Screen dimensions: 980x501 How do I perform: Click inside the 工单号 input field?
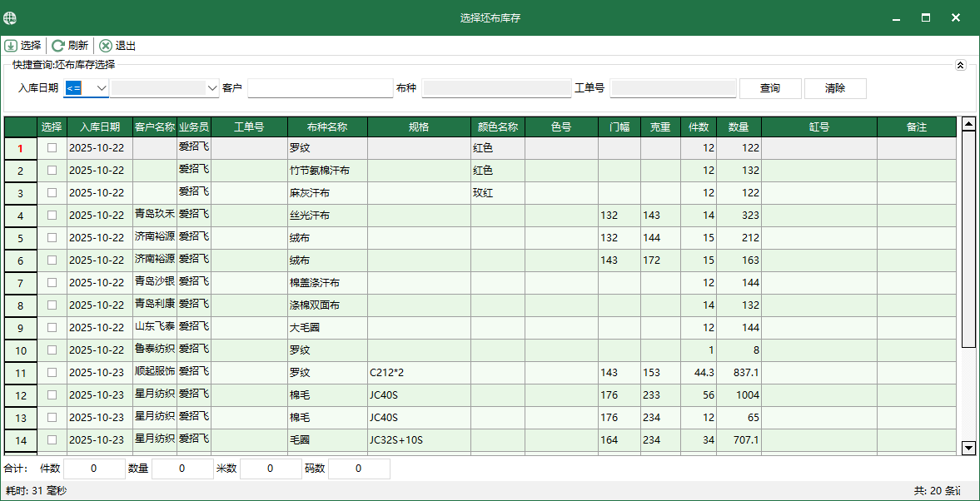click(x=673, y=87)
